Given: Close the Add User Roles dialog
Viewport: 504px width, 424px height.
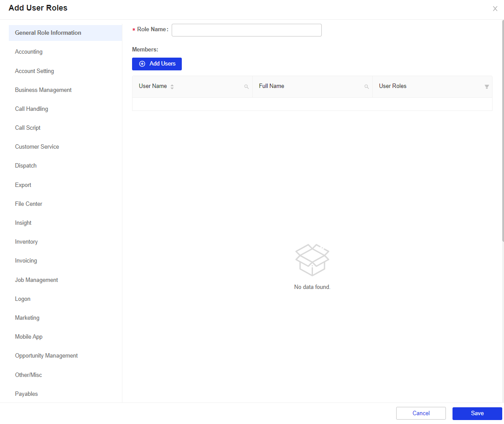Looking at the screenshot, I should point(495,8).
